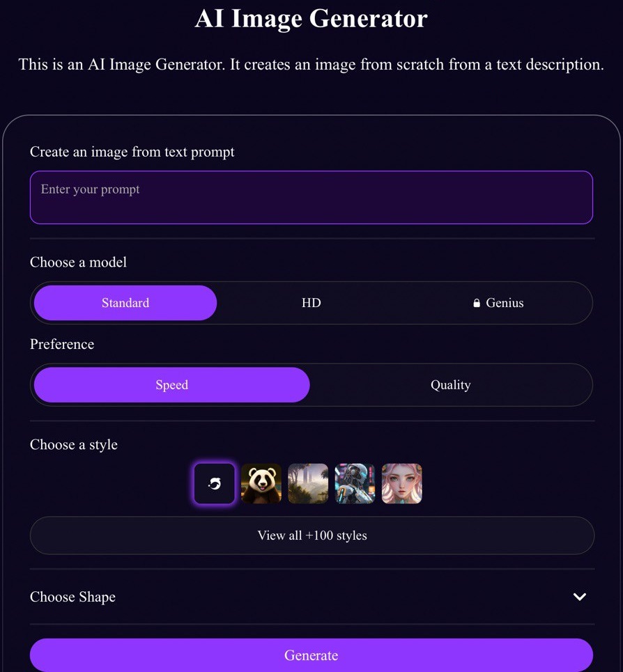Click the Generate button
The width and height of the screenshot is (623, 672).
311,655
